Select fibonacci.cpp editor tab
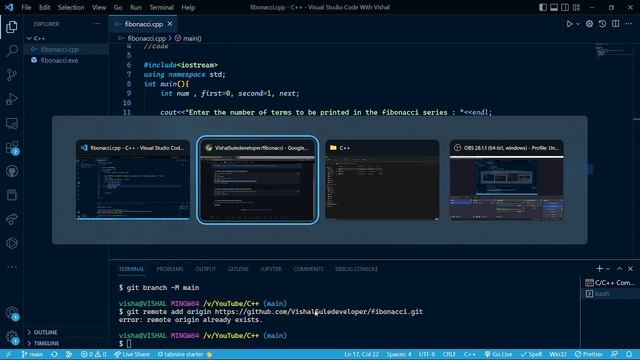This screenshot has height=360, width=640. (x=143, y=24)
